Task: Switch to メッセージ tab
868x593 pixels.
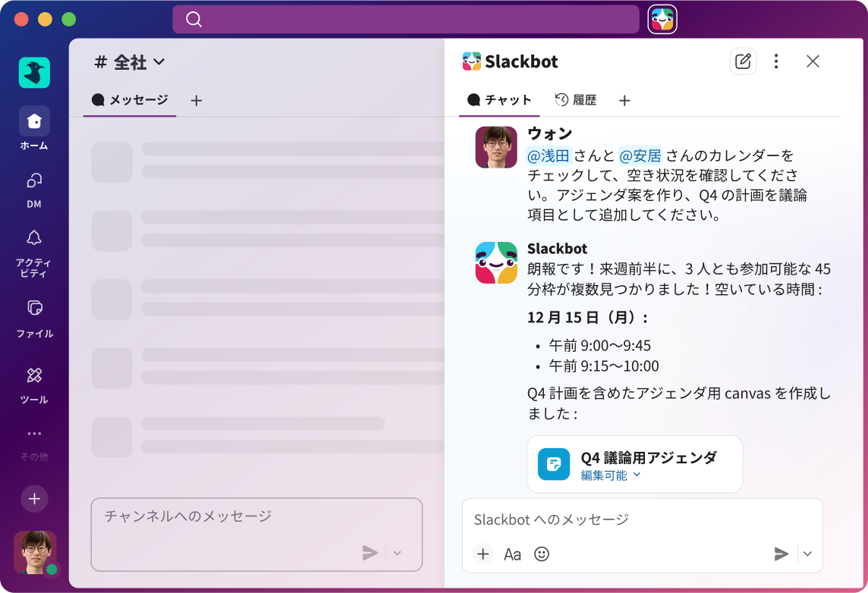Action: [x=130, y=100]
